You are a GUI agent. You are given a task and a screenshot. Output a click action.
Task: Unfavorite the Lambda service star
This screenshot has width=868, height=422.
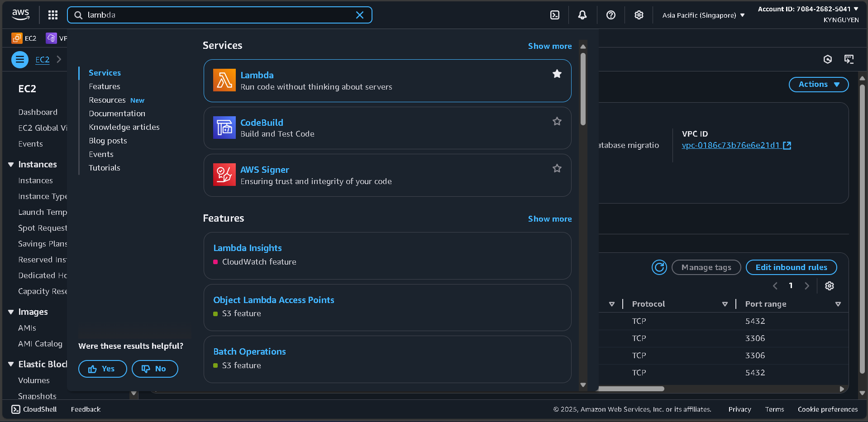[557, 73]
